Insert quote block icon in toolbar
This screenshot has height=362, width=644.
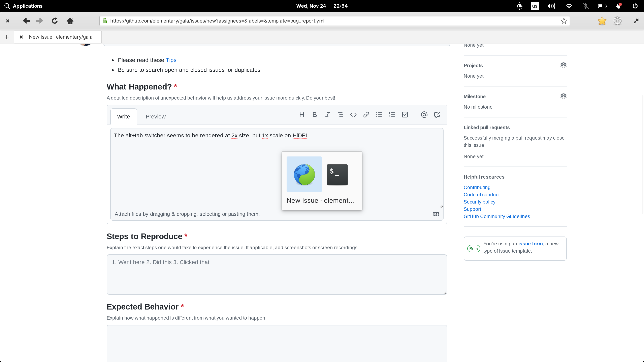[x=340, y=115]
